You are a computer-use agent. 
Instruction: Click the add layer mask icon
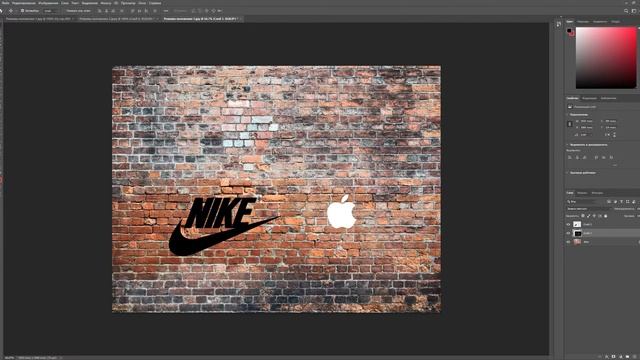coord(613,357)
